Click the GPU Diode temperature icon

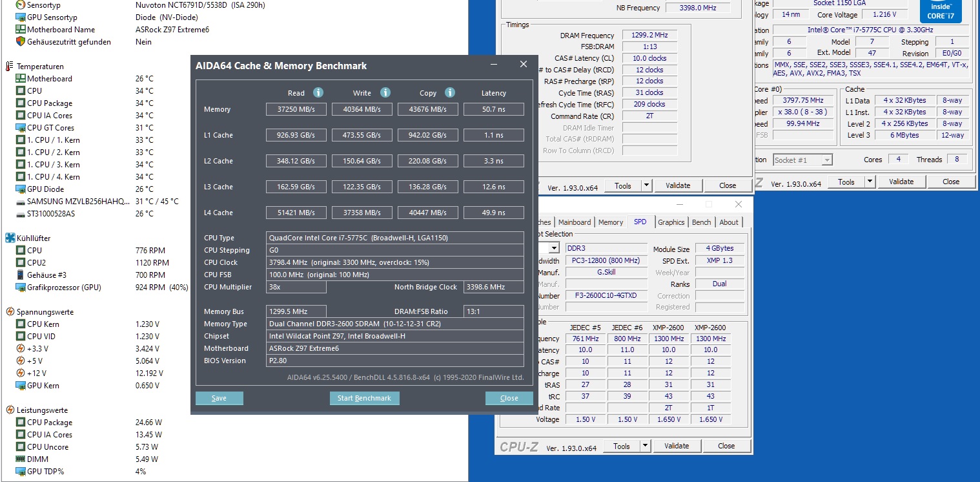coord(21,189)
